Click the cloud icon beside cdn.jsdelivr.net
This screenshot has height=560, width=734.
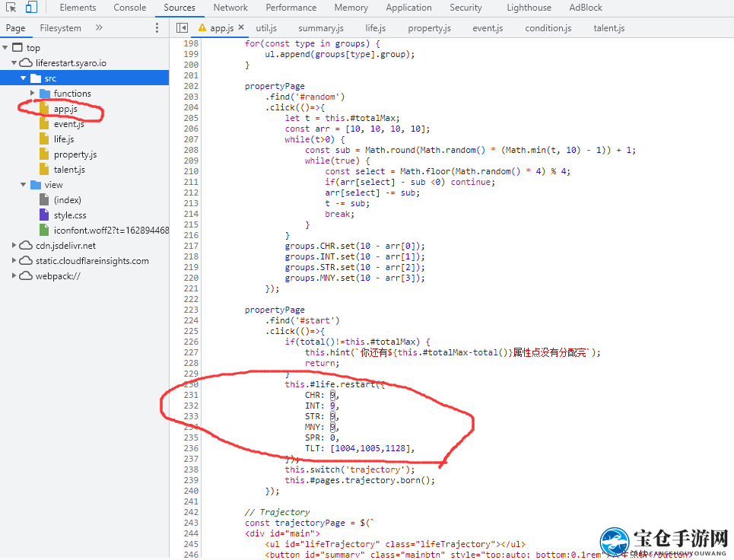pos(26,245)
